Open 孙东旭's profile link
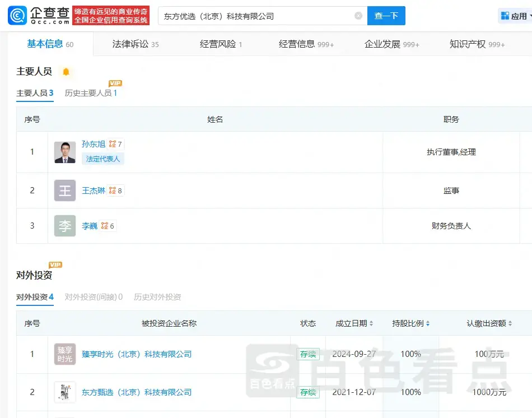The height and width of the screenshot is (418, 532). (94, 144)
